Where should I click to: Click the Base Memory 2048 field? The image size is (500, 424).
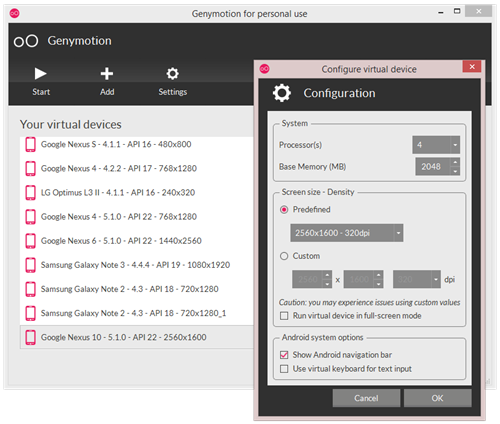point(433,166)
